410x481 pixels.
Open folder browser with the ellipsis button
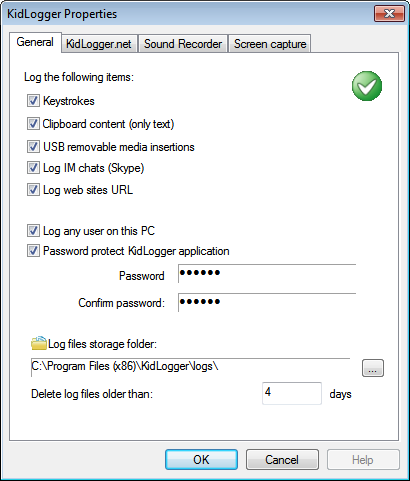click(373, 368)
